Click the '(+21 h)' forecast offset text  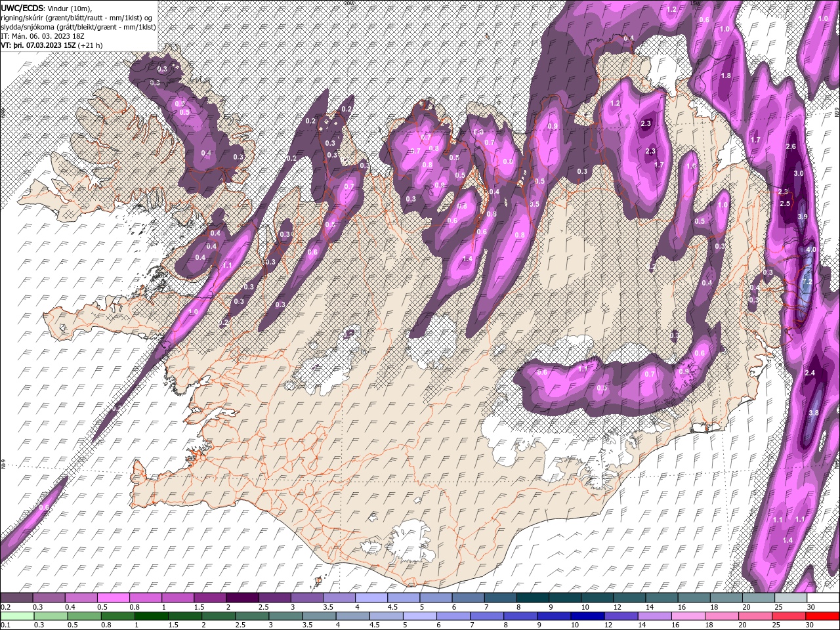coord(90,45)
